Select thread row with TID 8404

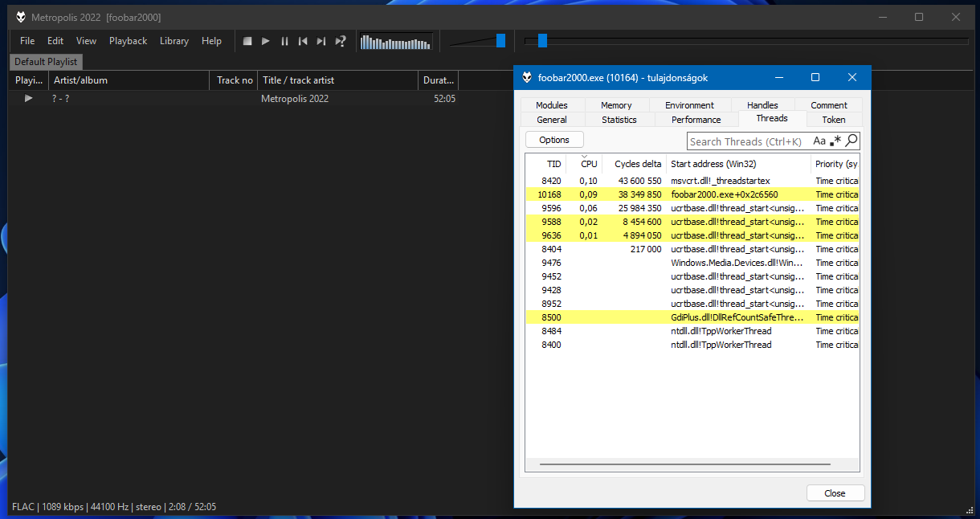(x=692, y=249)
